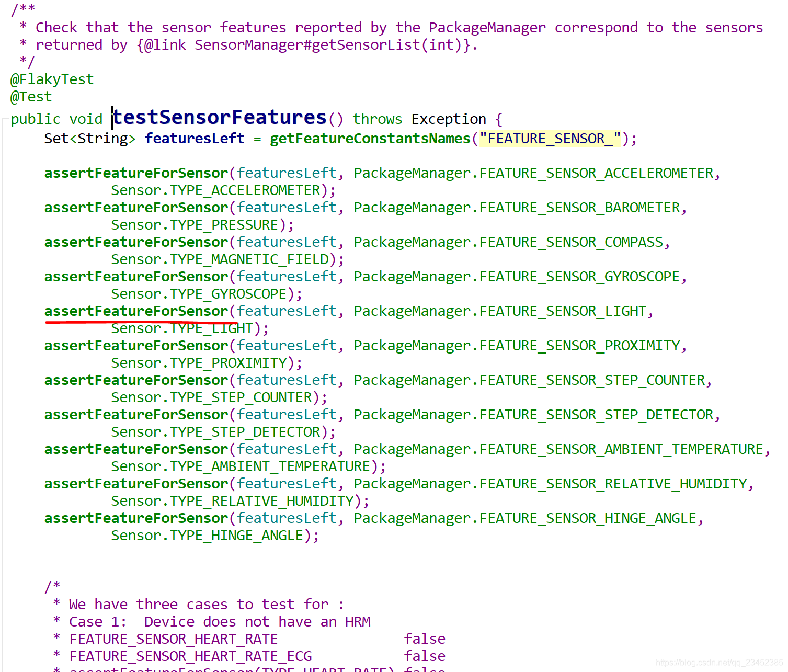Click Sensor.TYPE_AMBIENT_TEMPERATURE argument

[241, 466]
